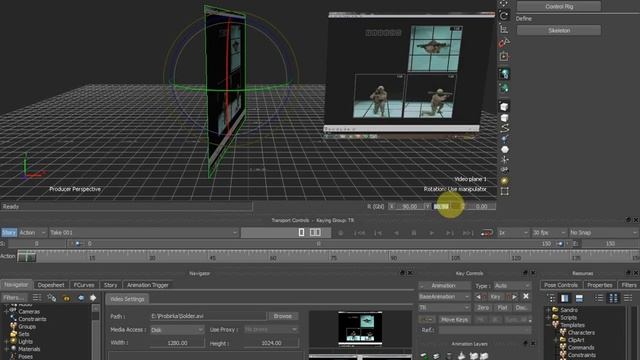Click the blue back arrow in Navigator toolbar

(x=81, y=298)
